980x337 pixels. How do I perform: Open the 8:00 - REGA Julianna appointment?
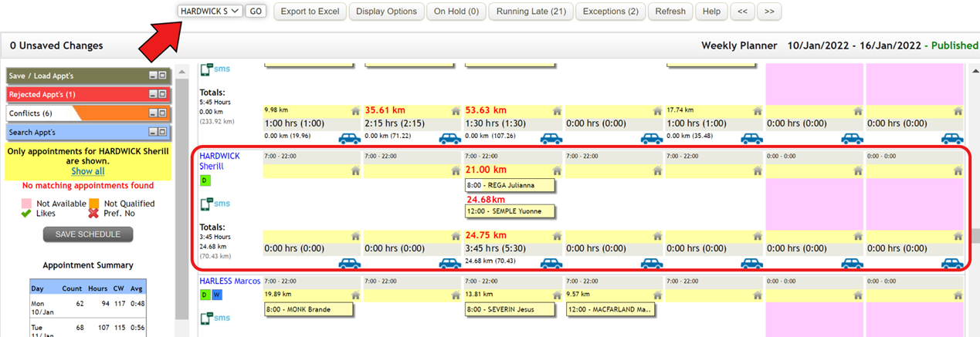click(x=510, y=185)
